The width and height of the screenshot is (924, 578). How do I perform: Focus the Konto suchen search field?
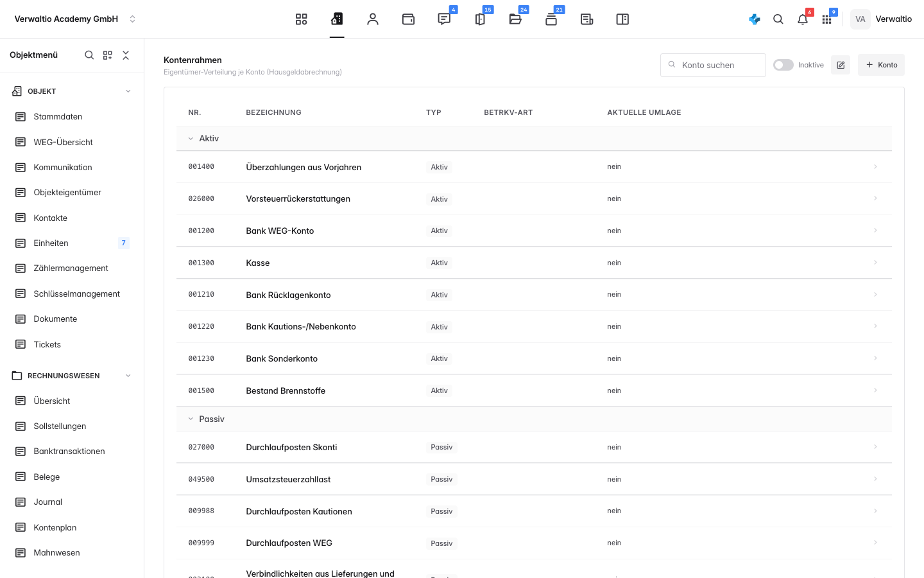(x=713, y=65)
